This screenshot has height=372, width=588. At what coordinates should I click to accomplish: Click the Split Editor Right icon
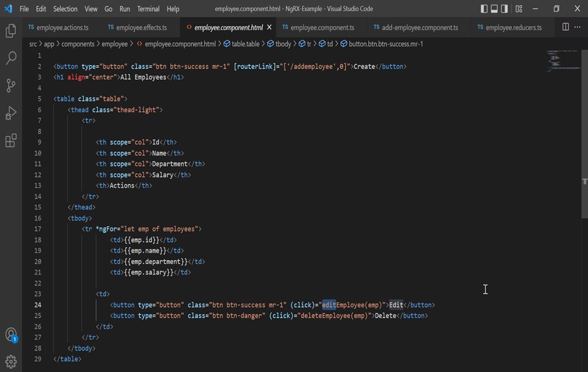(x=565, y=27)
